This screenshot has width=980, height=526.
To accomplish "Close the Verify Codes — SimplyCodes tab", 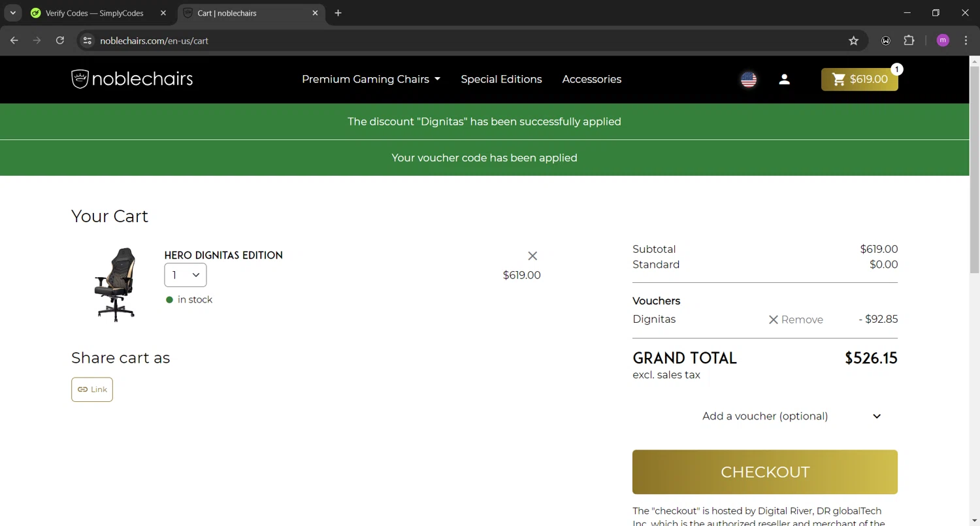I will 163,13.
